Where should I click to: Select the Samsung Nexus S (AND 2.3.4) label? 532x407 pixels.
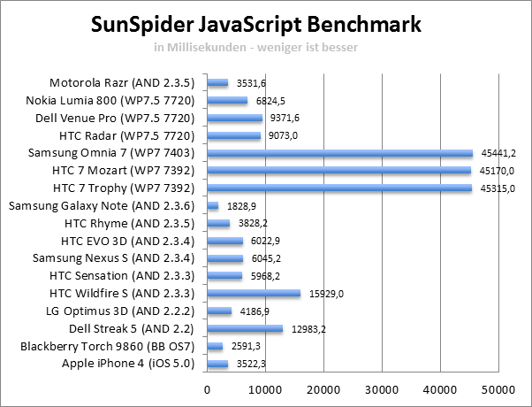click(x=114, y=258)
